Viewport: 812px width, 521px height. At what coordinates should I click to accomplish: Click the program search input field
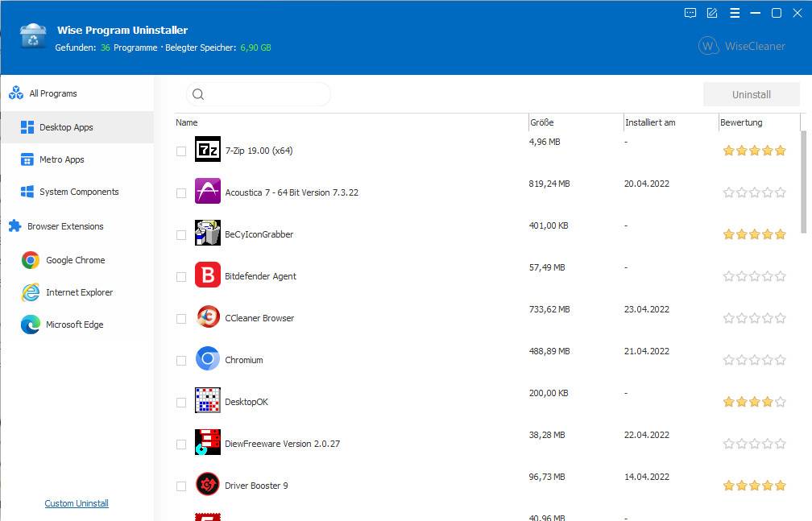coord(259,94)
